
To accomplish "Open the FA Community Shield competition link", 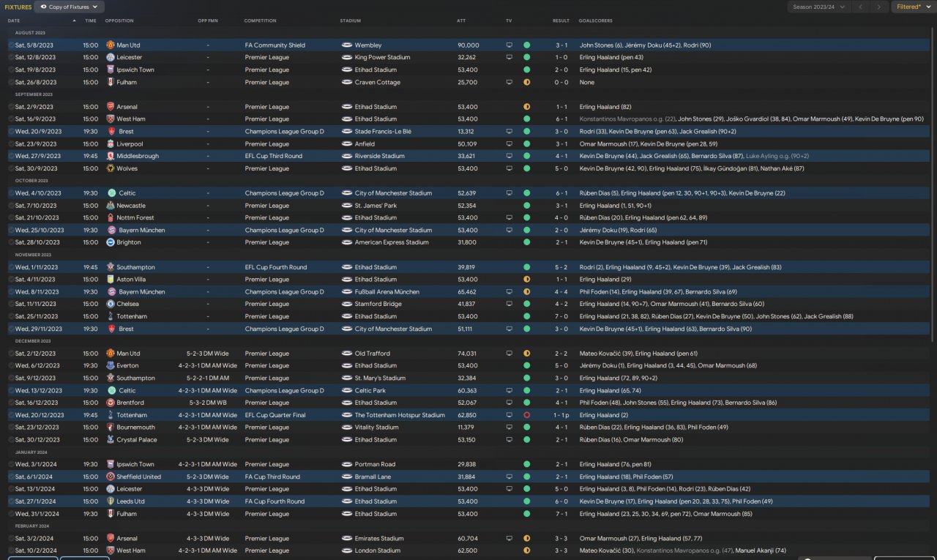I will point(275,45).
